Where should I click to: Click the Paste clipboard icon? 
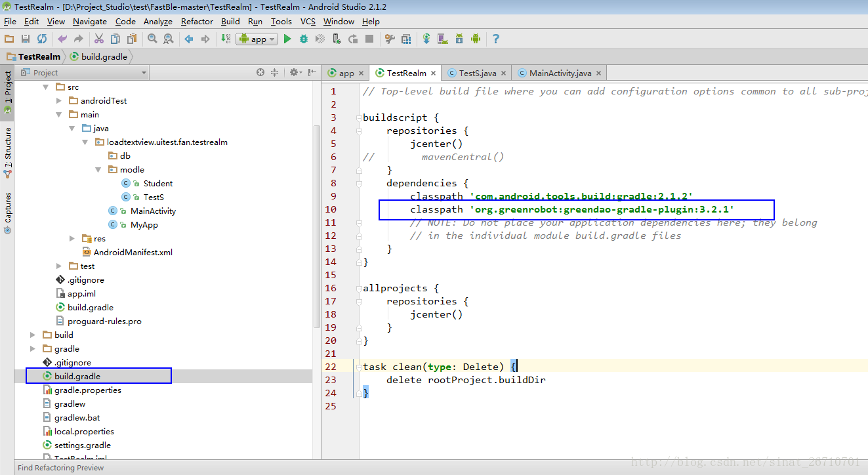tap(132, 39)
